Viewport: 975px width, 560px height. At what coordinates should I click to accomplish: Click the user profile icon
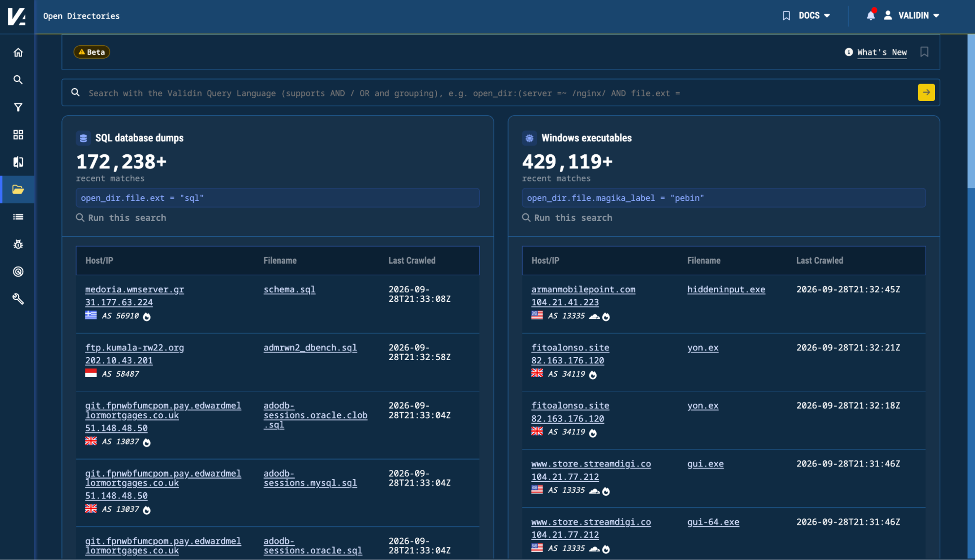[888, 16]
